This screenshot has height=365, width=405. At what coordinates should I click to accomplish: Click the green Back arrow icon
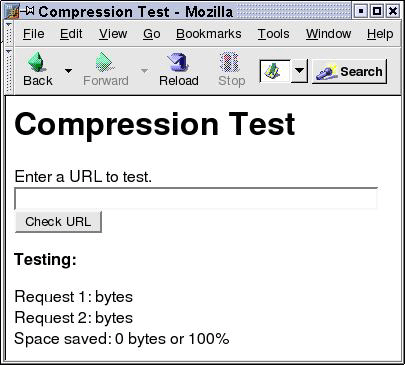(36, 62)
